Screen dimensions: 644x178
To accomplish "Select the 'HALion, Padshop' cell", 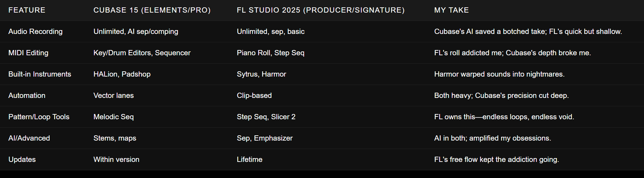I will [122, 74].
